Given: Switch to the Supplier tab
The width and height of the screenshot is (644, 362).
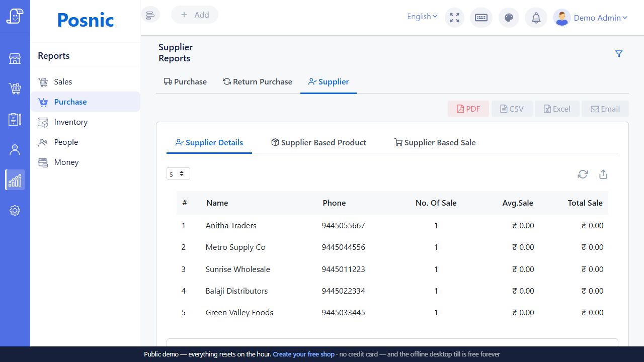Looking at the screenshot, I should click(x=329, y=81).
